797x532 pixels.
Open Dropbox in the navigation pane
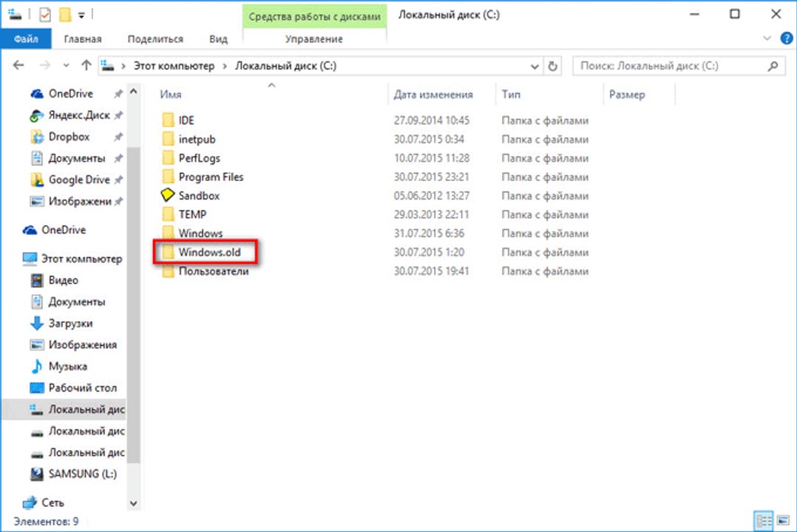coord(69,137)
